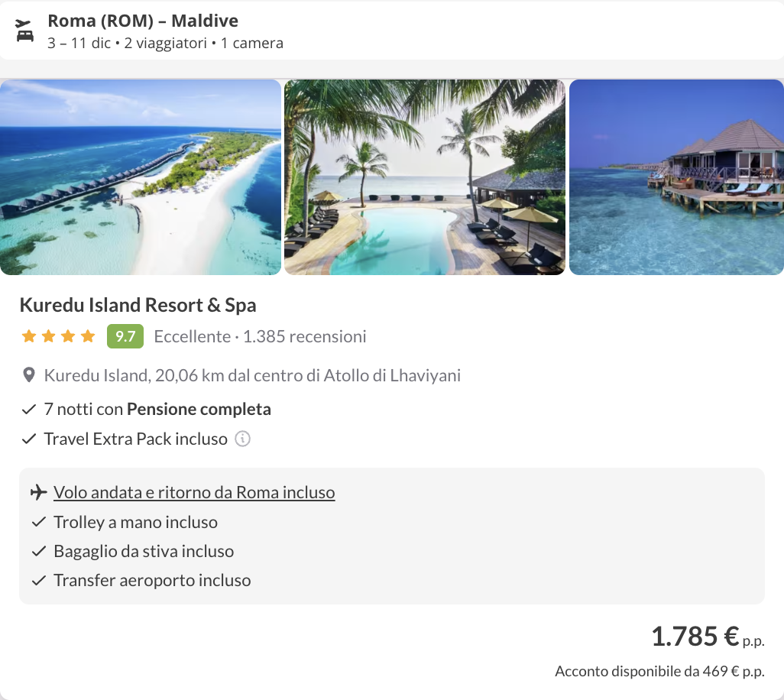Click Acconto disponibile da 469 € text

click(x=659, y=672)
